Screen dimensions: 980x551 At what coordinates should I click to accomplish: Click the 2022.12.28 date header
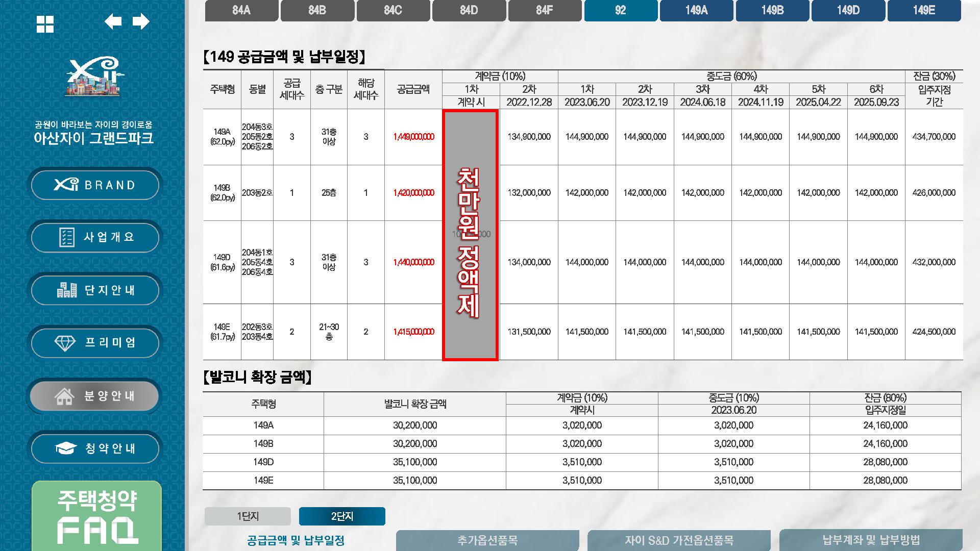[x=529, y=102]
